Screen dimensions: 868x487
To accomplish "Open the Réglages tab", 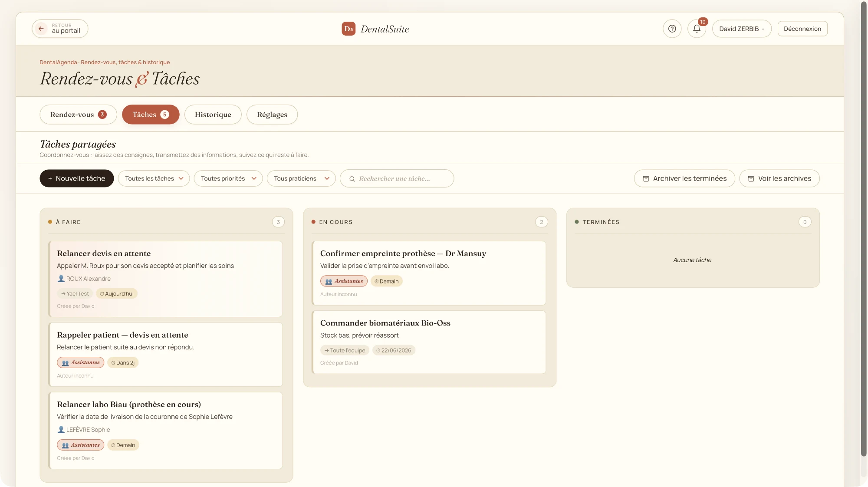I will pyautogui.click(x=272, y=115).
